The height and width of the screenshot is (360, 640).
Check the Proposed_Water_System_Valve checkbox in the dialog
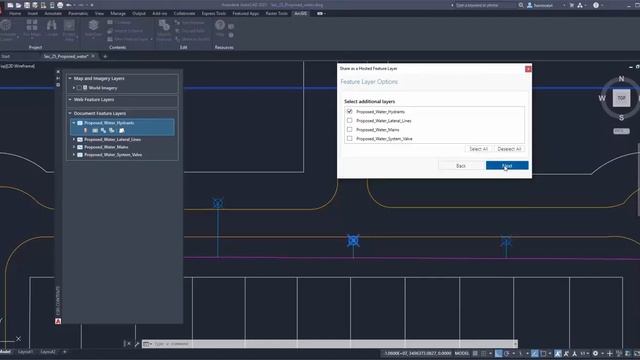[349, 138]
